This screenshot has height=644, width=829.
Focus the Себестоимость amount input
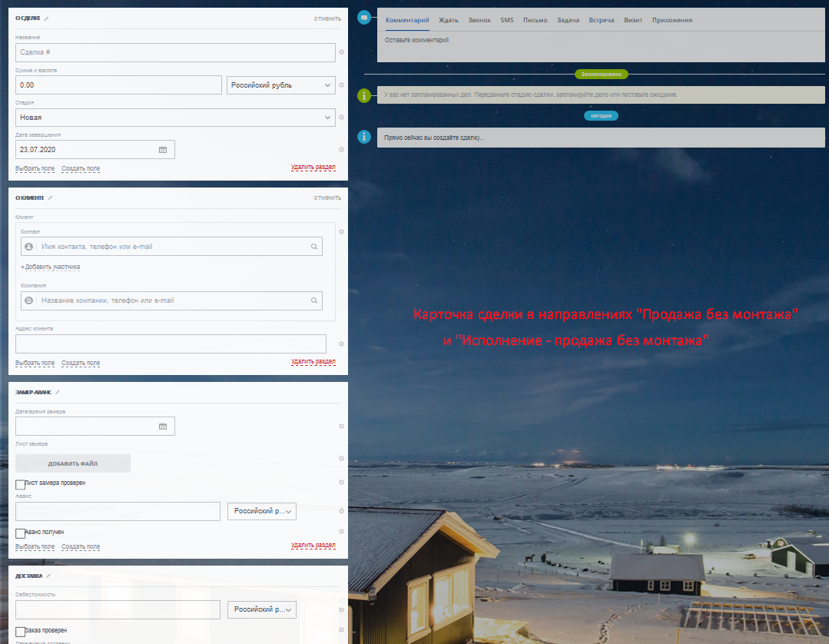tap(118, 609)
